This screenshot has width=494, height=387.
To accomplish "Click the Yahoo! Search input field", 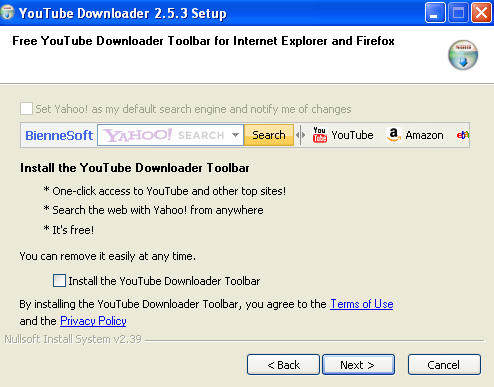I will (x=170, y=135).
